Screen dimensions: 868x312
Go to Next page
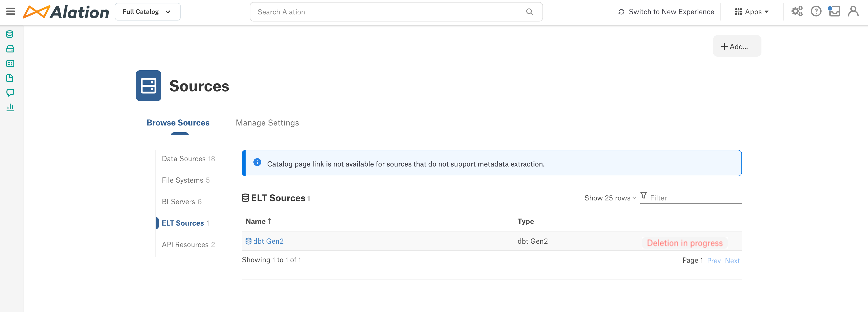(x=732, y=260)
